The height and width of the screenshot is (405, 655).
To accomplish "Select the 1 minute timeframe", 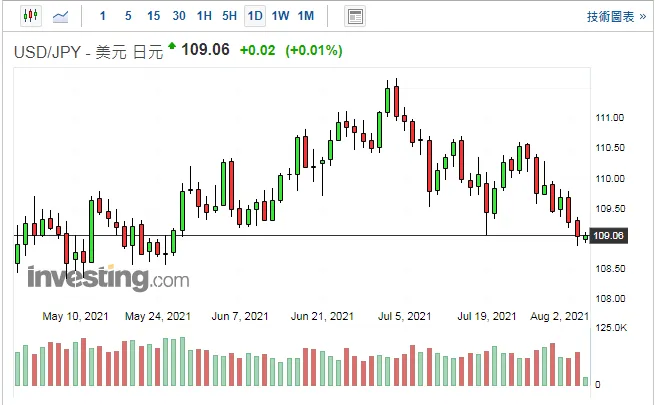I will pyautogui.click(x=103, y=16).
